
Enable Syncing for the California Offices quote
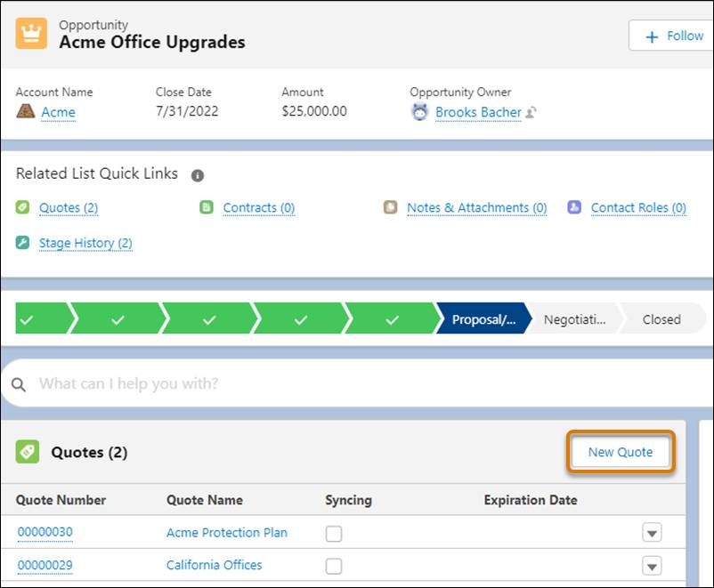334,566
